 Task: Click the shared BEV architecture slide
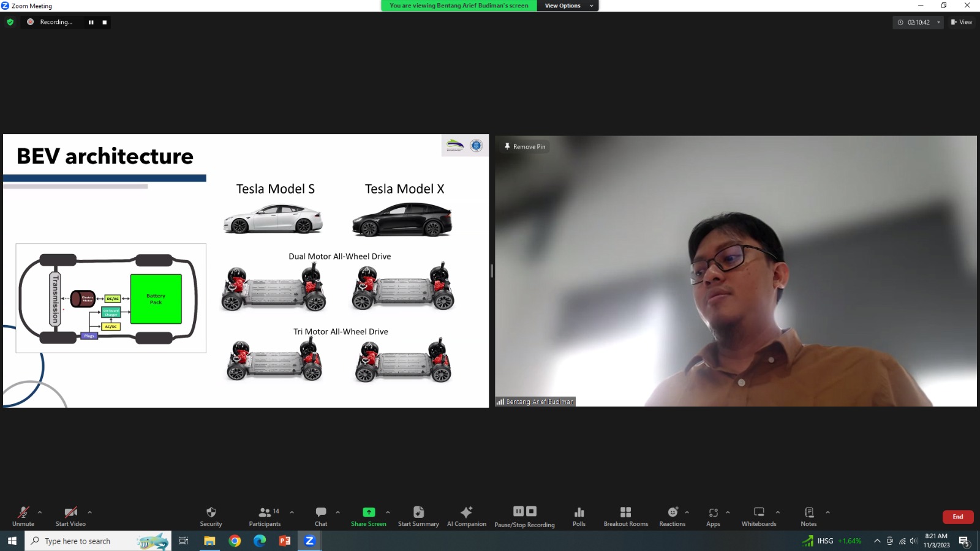[246, 271]
